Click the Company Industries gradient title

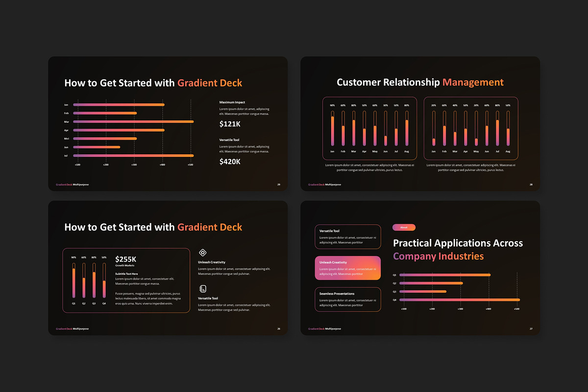point(438,256)
